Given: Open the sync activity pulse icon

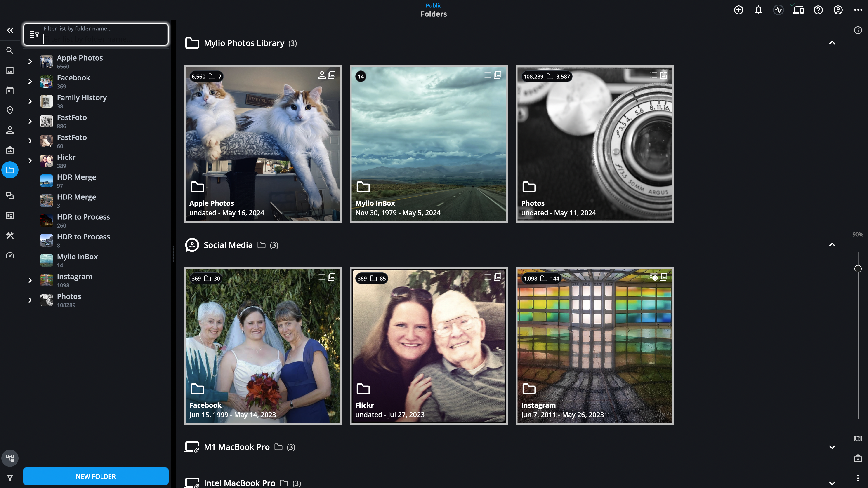Looking at the screenshot, I should click(778, 10).
